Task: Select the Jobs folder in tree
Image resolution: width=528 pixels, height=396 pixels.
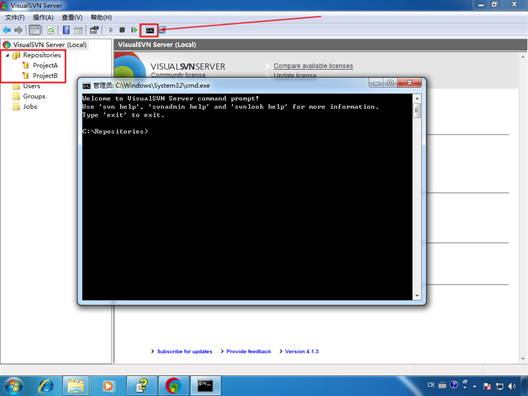Action: coord(30,106)
